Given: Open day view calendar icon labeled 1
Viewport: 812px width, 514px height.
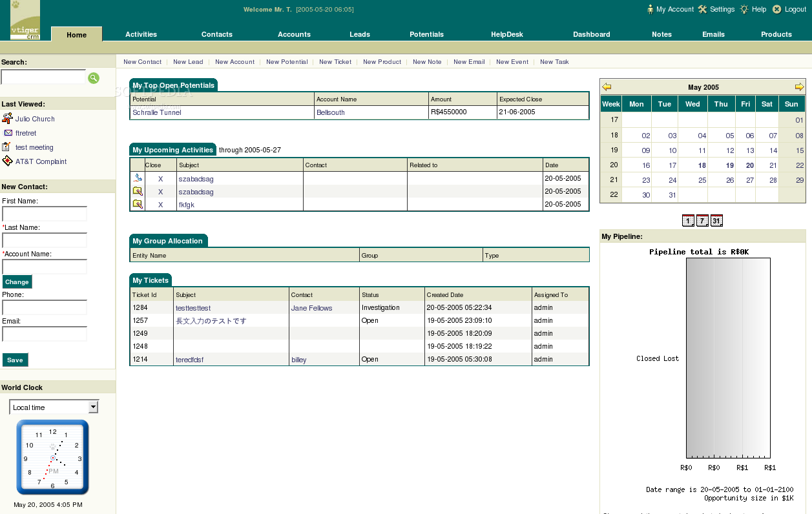Looking at the screenshot, I should (x=688, y=221).
